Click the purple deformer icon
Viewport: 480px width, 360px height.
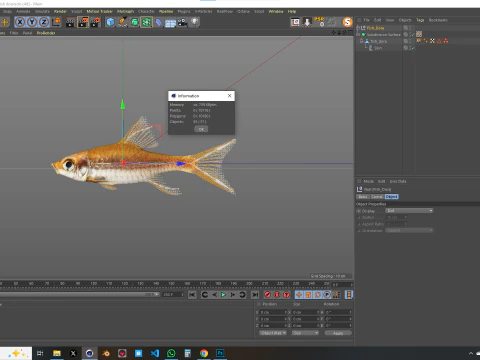pyautogui.click(x=158, y=22)
